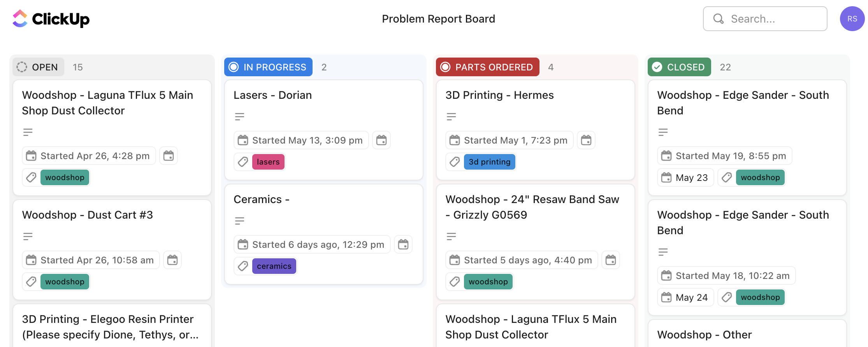Click the Started May 13, 3:09 pm date

click(301, 140)
